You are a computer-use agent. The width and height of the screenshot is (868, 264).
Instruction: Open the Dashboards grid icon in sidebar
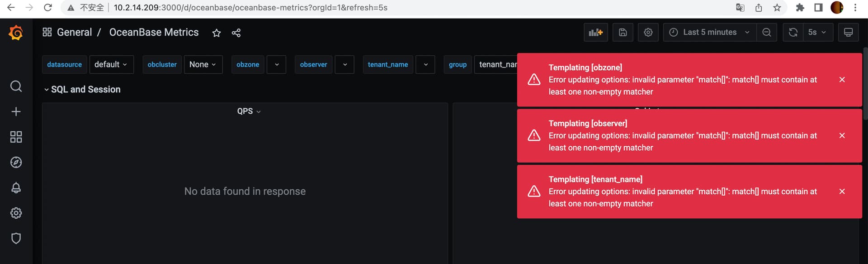[x=16, y=137]
